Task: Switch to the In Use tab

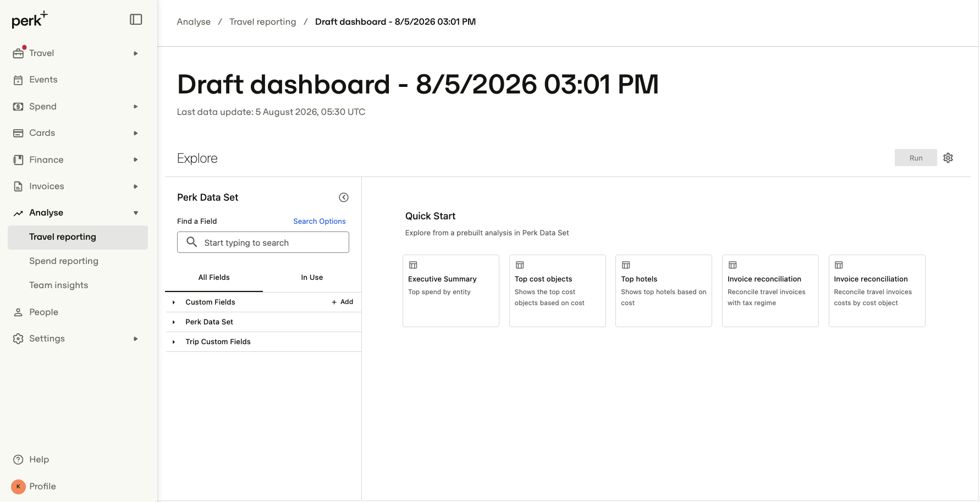Action: [x=312, y=278]
